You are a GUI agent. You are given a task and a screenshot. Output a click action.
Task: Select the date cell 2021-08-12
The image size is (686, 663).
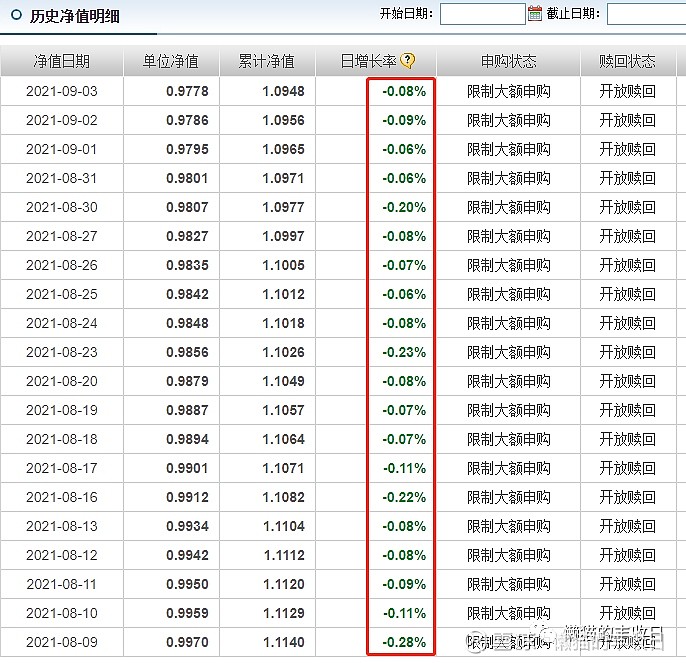pyautogui.click(x=62, y=555)
